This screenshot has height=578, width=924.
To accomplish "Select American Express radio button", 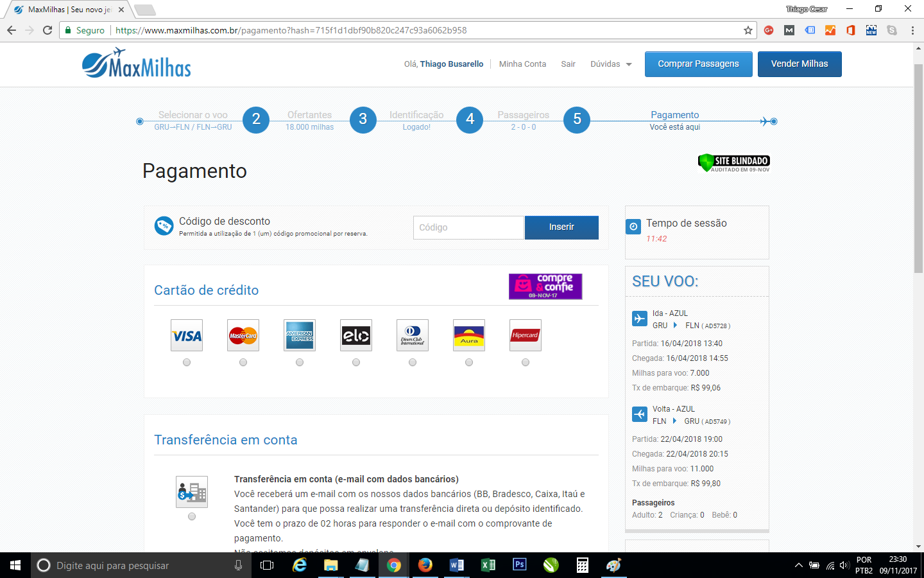I will [300, 362].
